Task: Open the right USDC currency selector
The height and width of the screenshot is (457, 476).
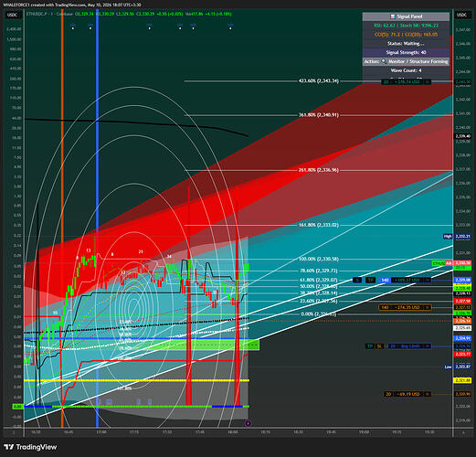Action: (461, 15)
